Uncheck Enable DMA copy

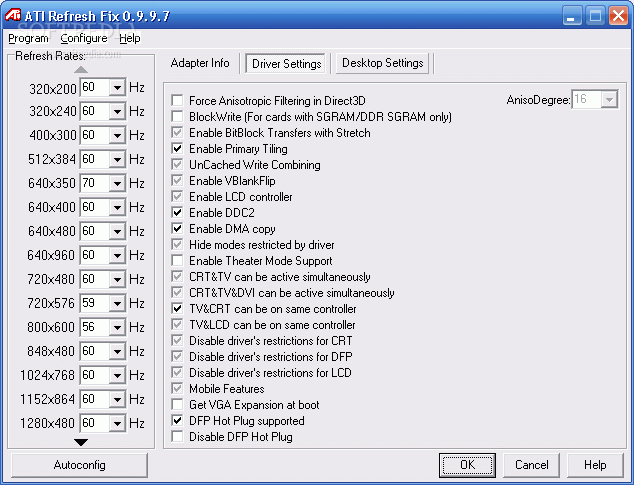177,229
